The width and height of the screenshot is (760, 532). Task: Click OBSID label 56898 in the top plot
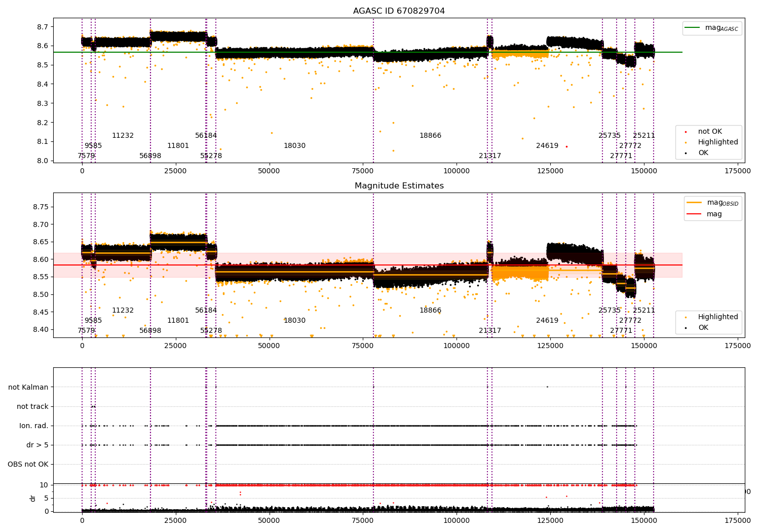150,156
